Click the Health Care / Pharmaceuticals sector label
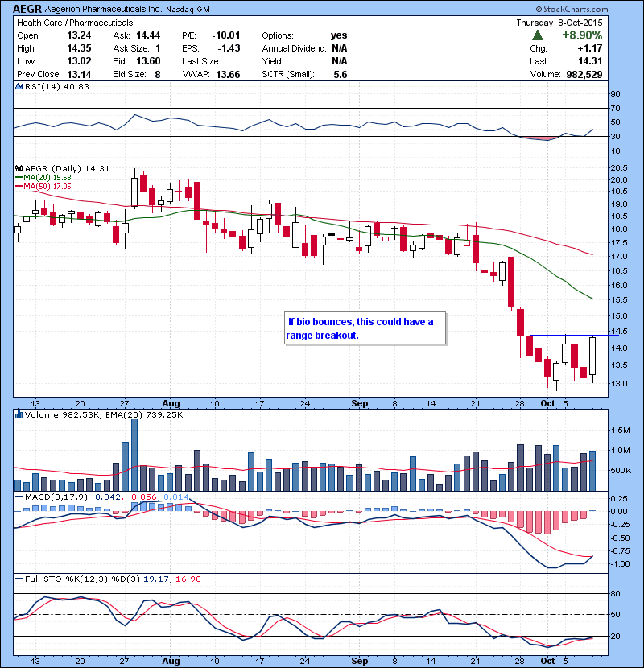The image size is (644, 668). coord(75,23)
